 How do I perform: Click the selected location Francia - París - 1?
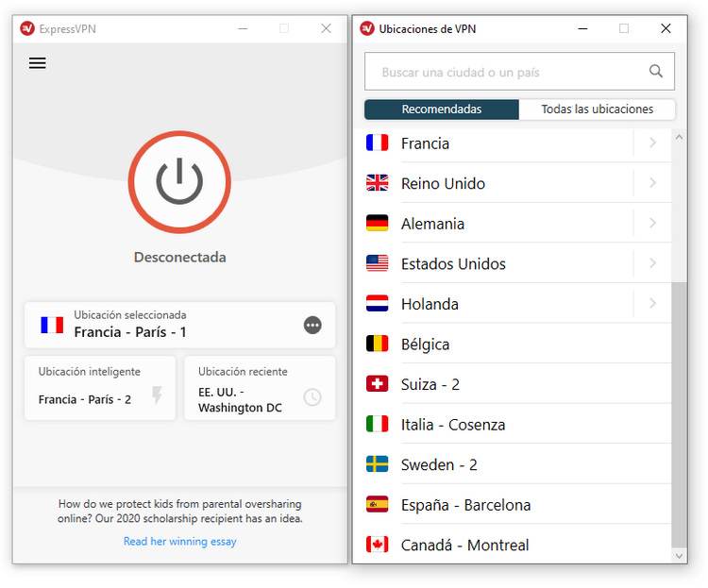[x=179, y=326]
